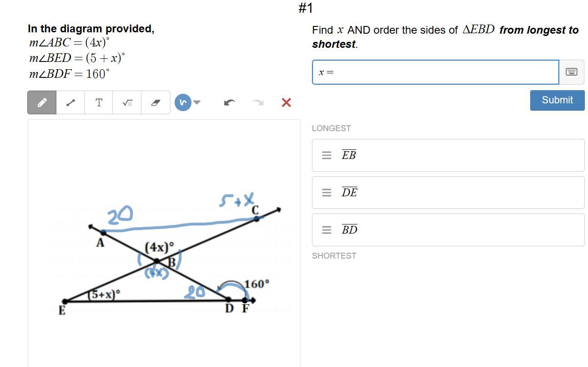Open the on-screen math keyboard
This screenshot has width=588, height=367.
coord(571,72)
